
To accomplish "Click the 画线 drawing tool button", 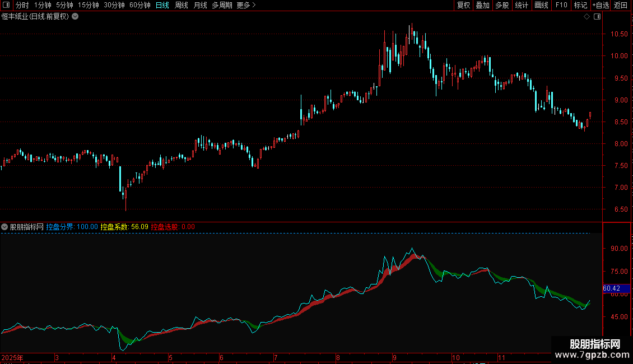I will point(541,5).
